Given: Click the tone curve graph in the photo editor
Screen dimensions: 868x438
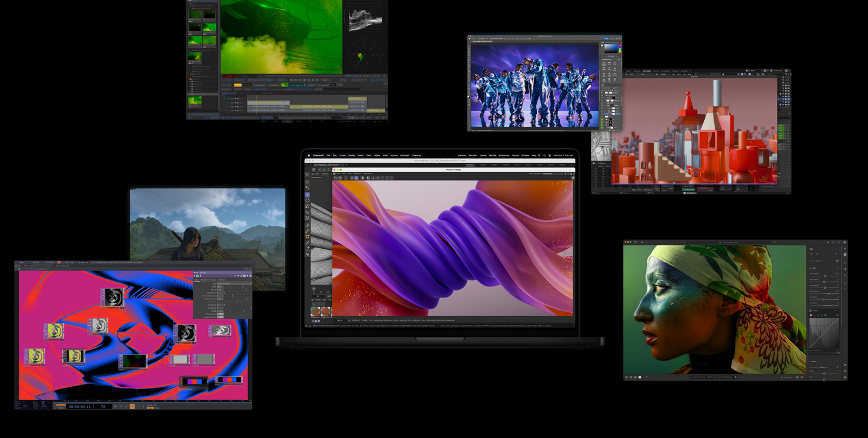Looking at the screenshot, I should click(825, 333).
